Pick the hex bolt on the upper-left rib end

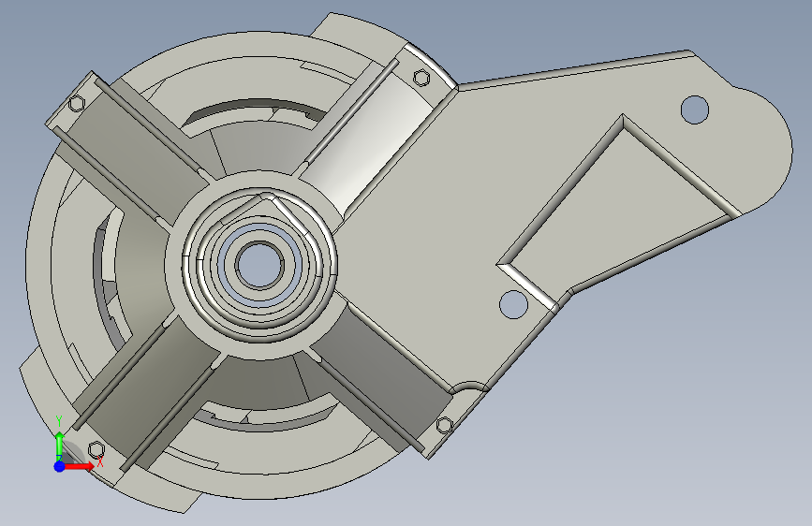(x=77, y=104)
